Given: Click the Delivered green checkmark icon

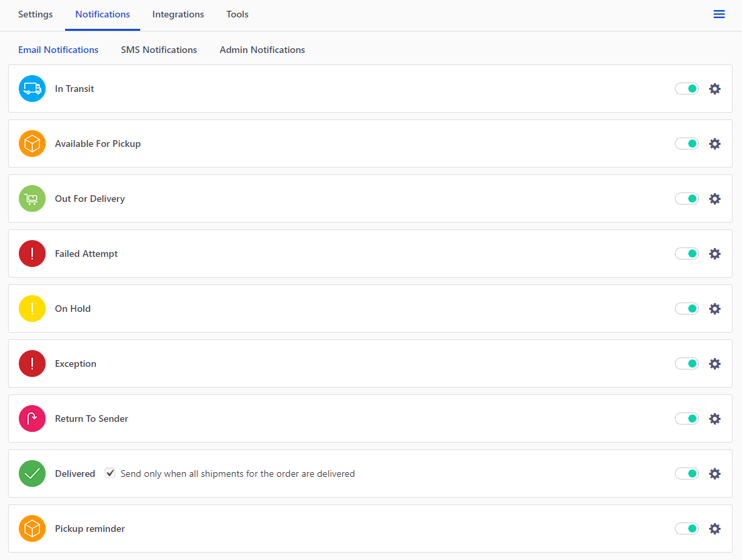Looking at the screenshot, I should pyautogui.click(x=32, y=473).
